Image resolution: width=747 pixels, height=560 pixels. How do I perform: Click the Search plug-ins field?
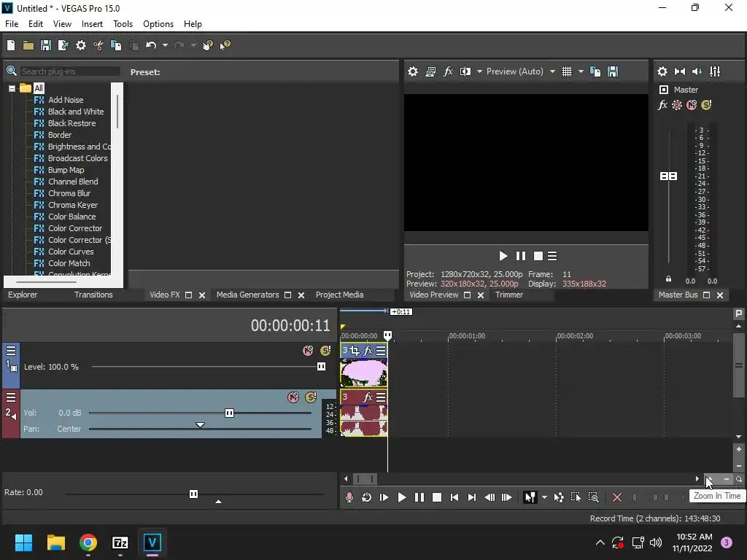pyautogui.click(x=69, y=71)
